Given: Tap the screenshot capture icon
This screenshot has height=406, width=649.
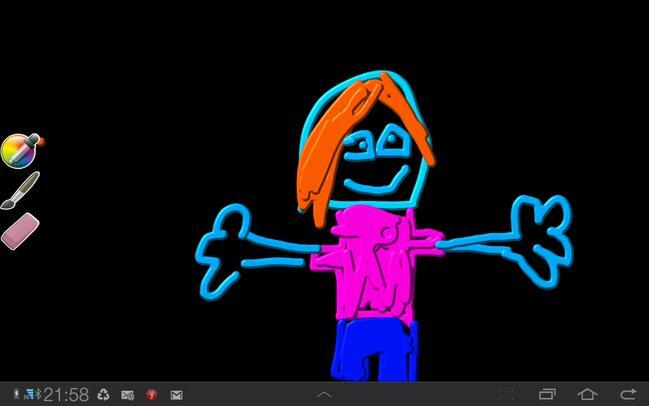Looking at the screenshot, I should click(x=505, y=394).
